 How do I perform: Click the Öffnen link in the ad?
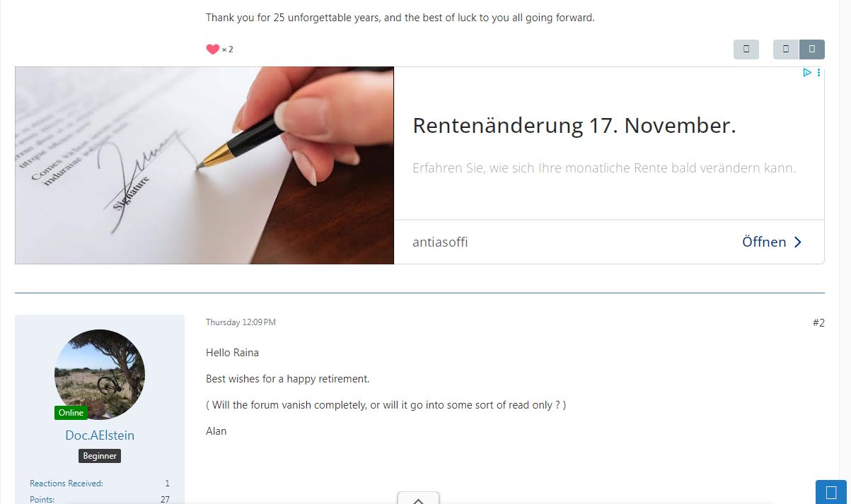[x=764, y=242]
